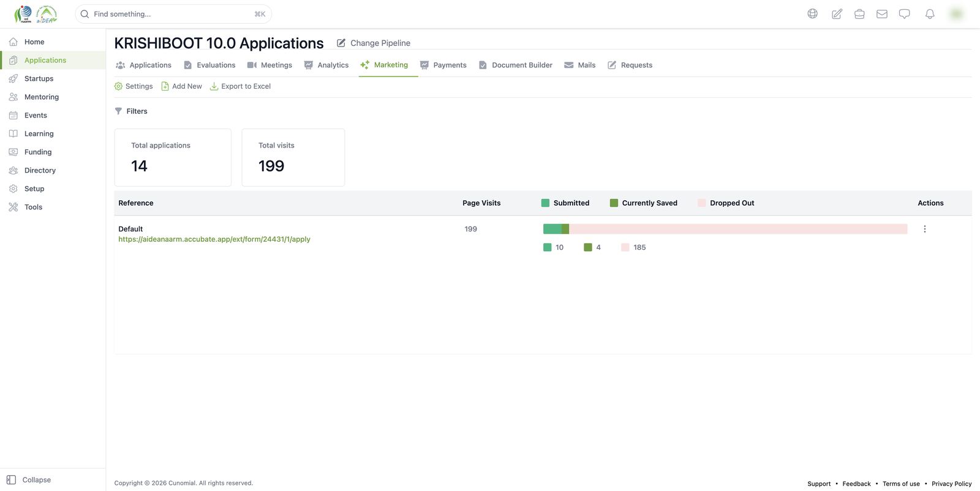980x491 pixels.
Task: Open Learning in the sidebar
Action: 53,133
